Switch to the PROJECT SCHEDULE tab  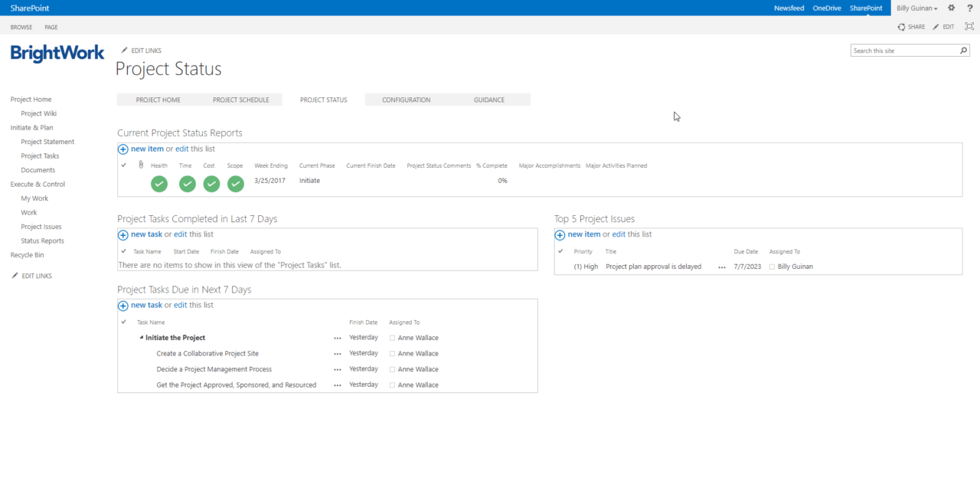[240, 100]
